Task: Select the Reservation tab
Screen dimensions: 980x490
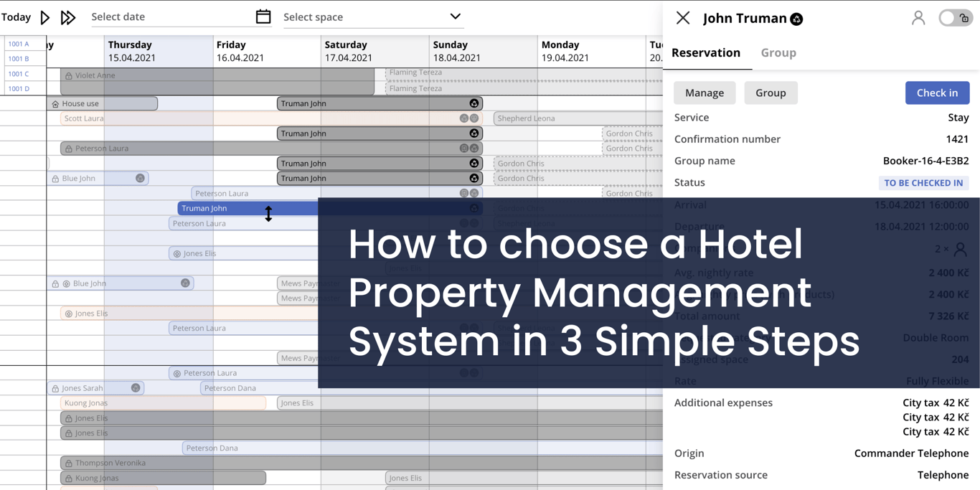Action: click(x=707, y=52)
